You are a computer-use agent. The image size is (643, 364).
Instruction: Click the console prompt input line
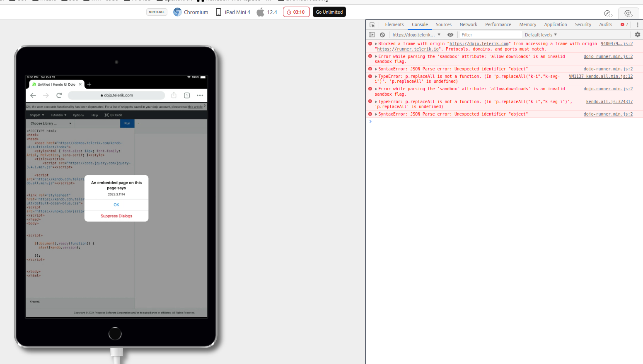(x=504, y=122)
